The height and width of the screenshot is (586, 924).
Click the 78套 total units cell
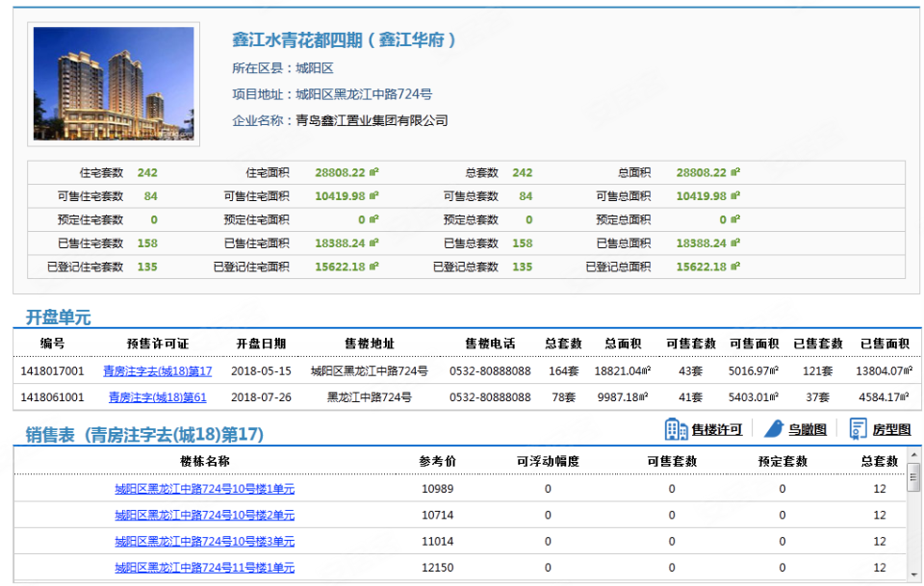tap(563, 397)
